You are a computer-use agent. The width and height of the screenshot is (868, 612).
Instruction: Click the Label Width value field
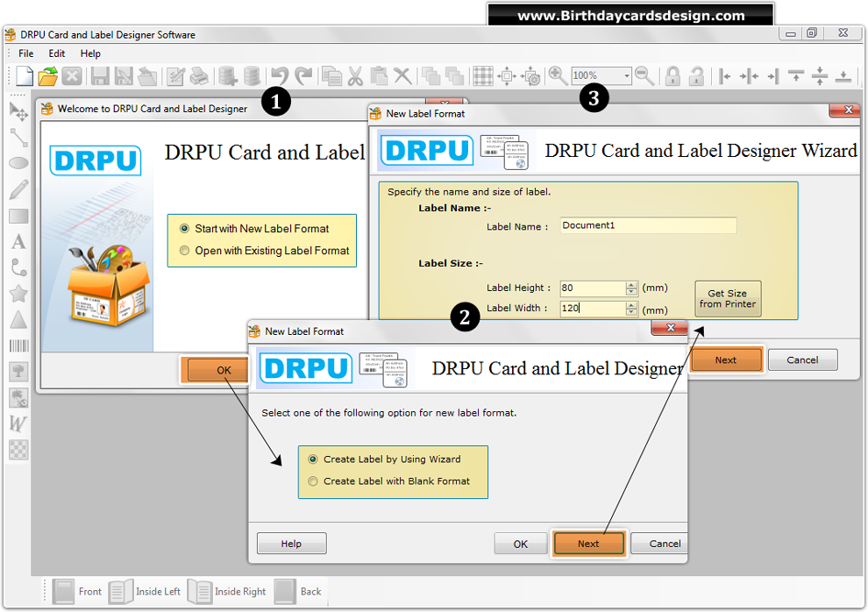point(593,309)
